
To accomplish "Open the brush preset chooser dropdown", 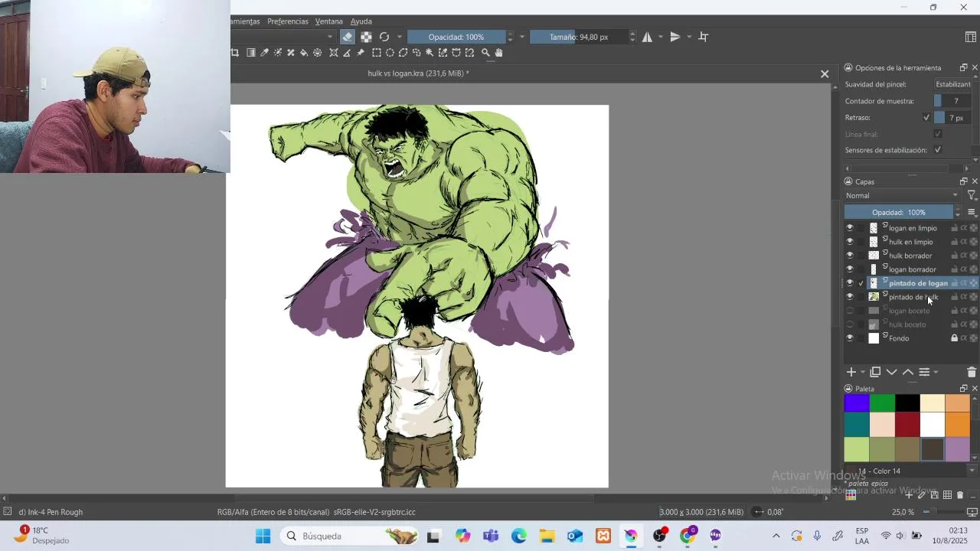I will click(331, 37).
